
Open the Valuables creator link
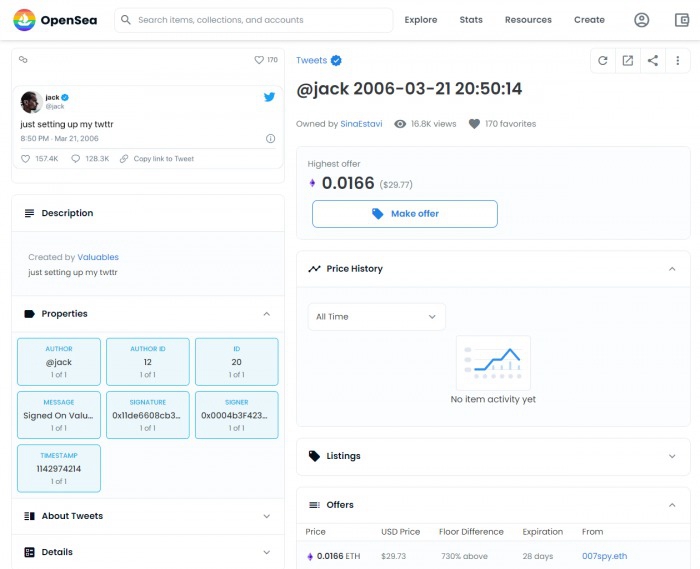(x=98, y=257)
